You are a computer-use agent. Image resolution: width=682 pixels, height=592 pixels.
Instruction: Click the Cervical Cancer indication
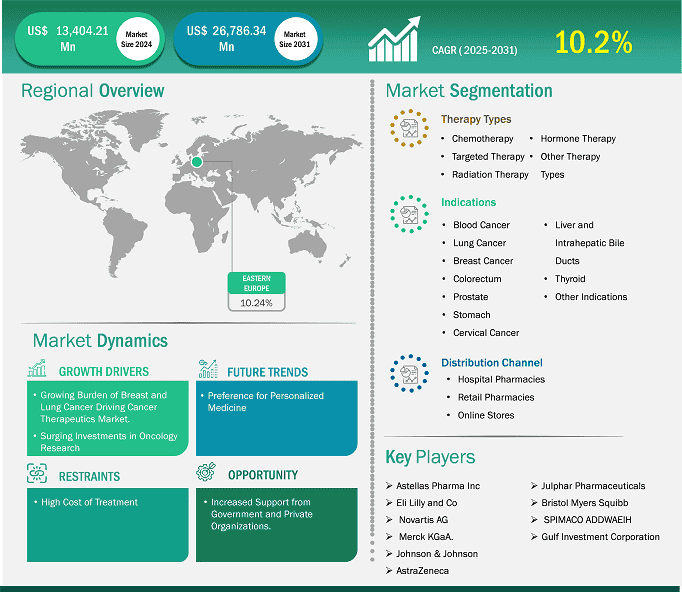coord(486,333)
